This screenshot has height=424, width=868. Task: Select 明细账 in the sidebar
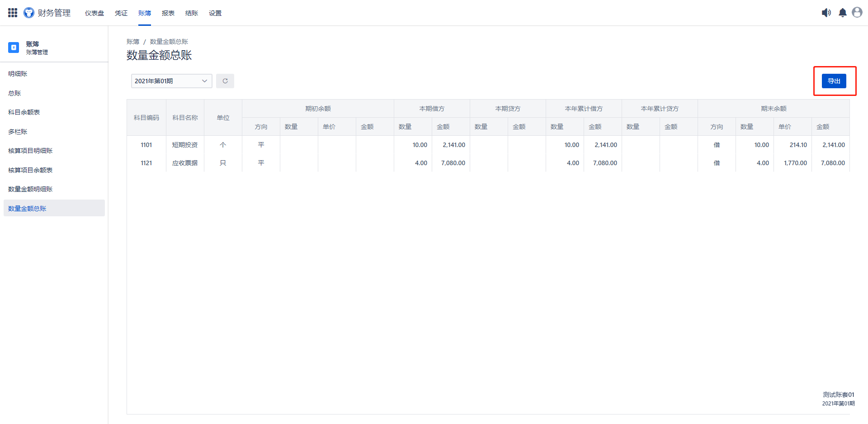tap(18, 74)
